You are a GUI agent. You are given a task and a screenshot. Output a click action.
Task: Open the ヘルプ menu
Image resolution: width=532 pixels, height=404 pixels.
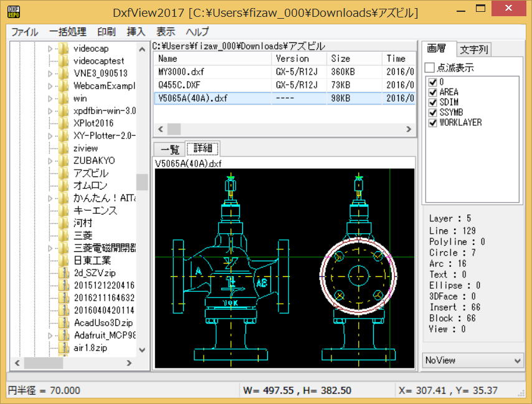(197, 32)
